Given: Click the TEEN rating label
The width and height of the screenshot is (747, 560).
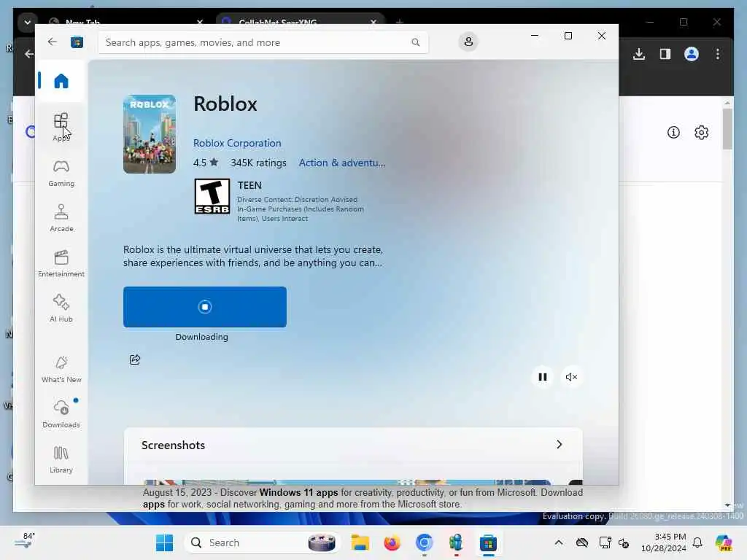Looking at the screenshot, I should pos(249,185).
